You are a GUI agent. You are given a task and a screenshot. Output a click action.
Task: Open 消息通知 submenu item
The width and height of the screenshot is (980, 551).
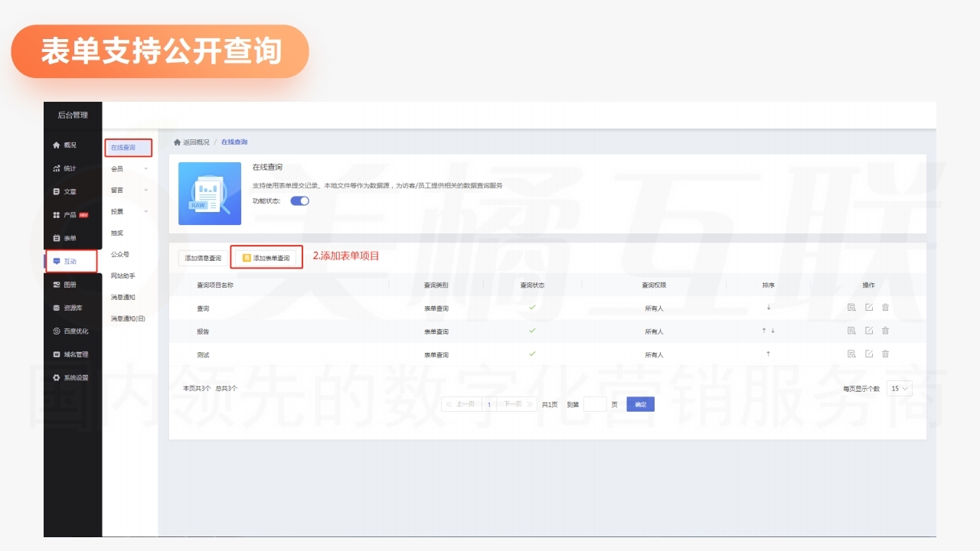tap(123, 297)
